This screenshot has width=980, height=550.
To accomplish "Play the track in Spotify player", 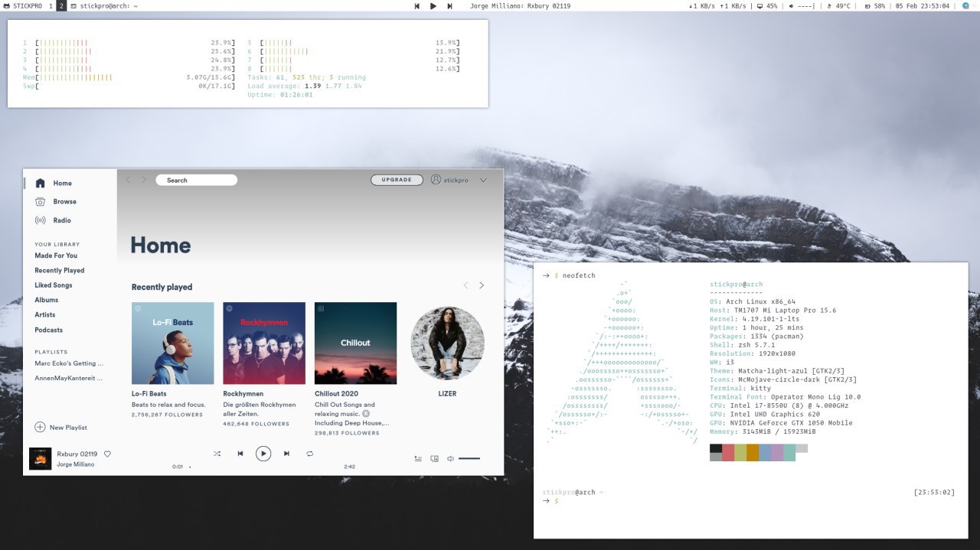I will pos(263,454).
